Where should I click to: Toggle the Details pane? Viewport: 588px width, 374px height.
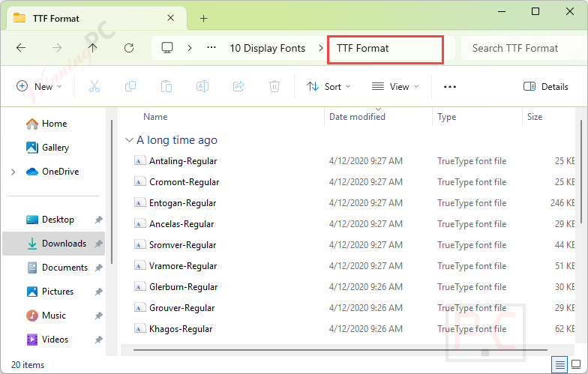546,87
